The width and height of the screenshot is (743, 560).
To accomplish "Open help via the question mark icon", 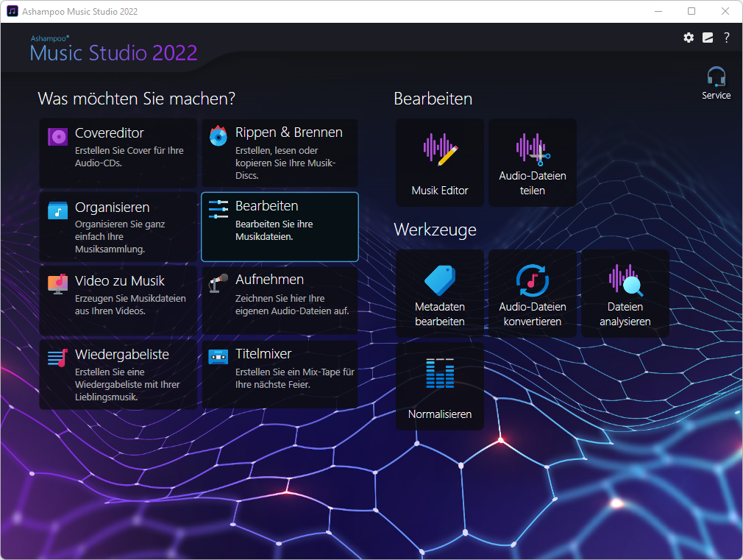I will (726, 38).
